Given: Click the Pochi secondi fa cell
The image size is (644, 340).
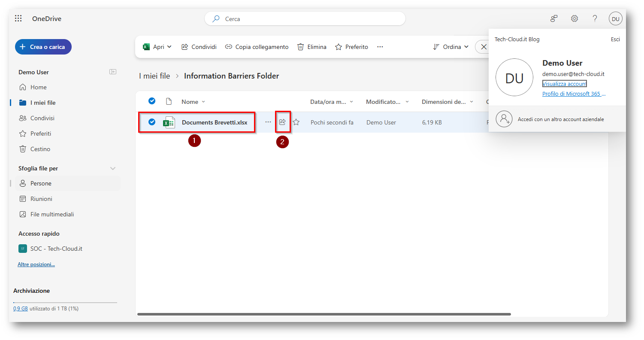Looking at the screenshot, I should coord(332,122).
